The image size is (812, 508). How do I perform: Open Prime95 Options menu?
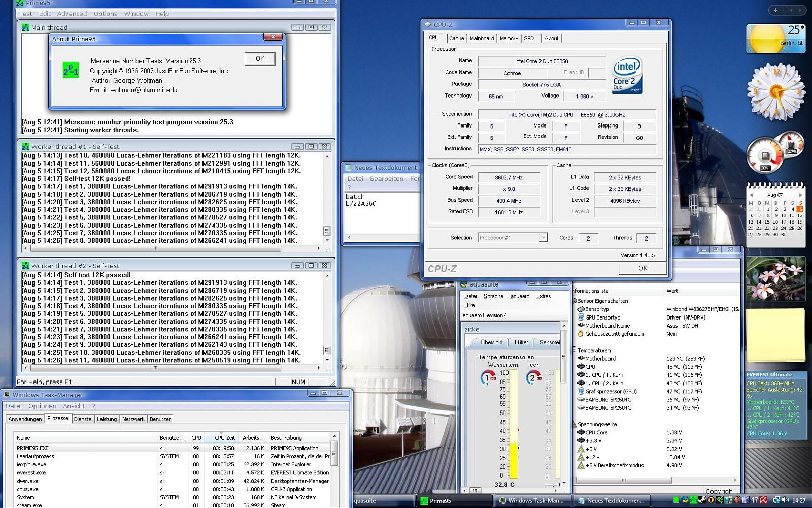(106, 14)
